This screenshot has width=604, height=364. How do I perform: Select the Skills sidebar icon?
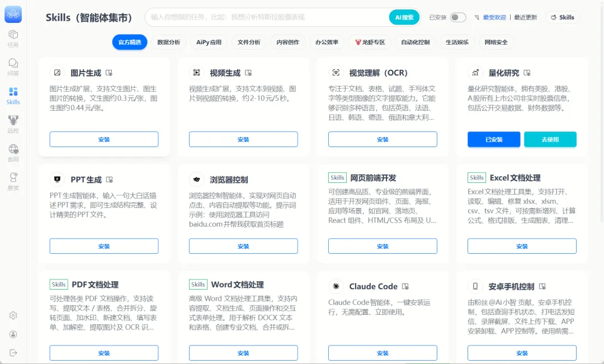click(x=13, y=96)
